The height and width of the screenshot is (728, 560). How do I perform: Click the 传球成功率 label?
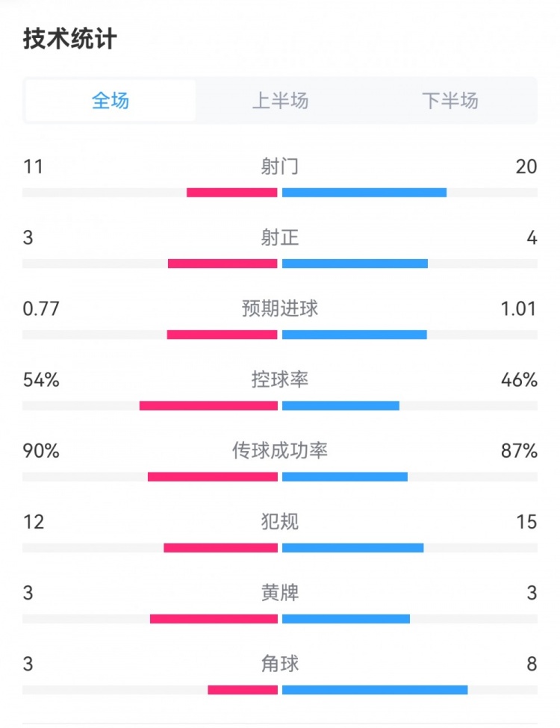tap(280, 451)
